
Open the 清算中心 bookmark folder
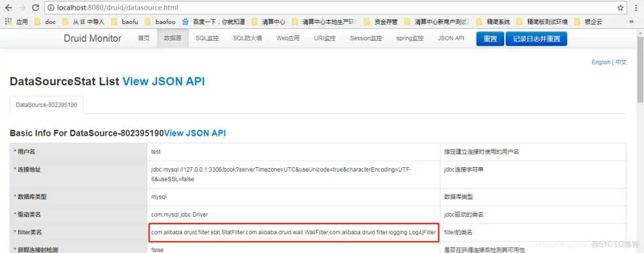coord(268,22)
